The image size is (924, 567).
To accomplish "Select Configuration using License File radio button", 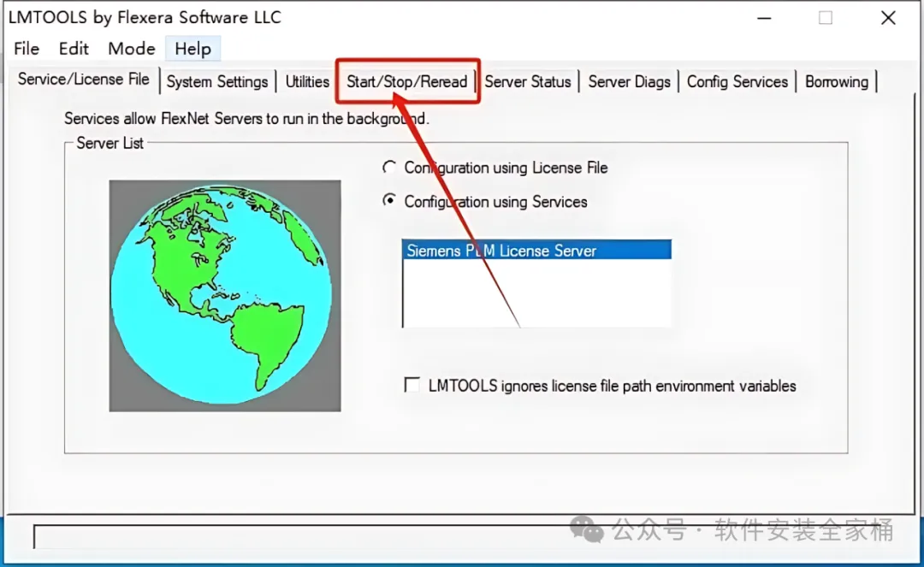I will (x=389, y=168).
